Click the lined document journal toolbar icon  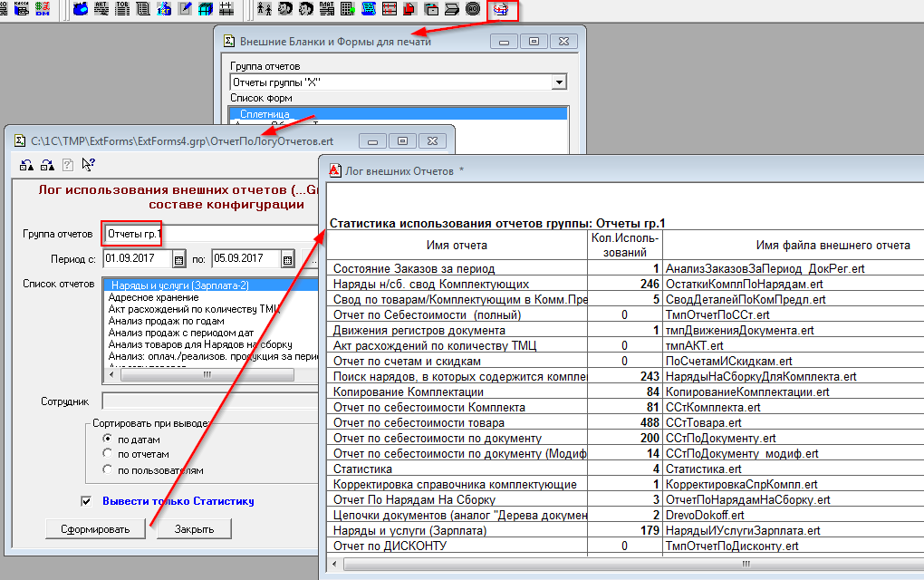(143, 9)
